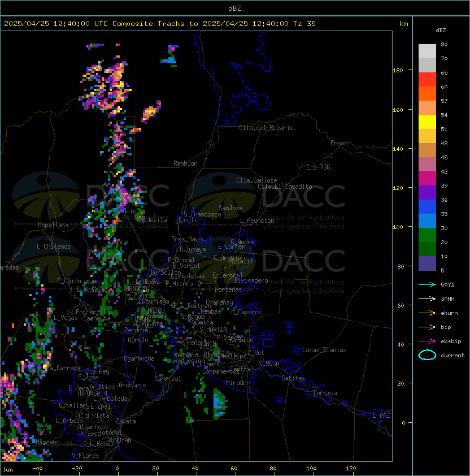Select the magenta swatch in dBZ legend

[427, 179]
